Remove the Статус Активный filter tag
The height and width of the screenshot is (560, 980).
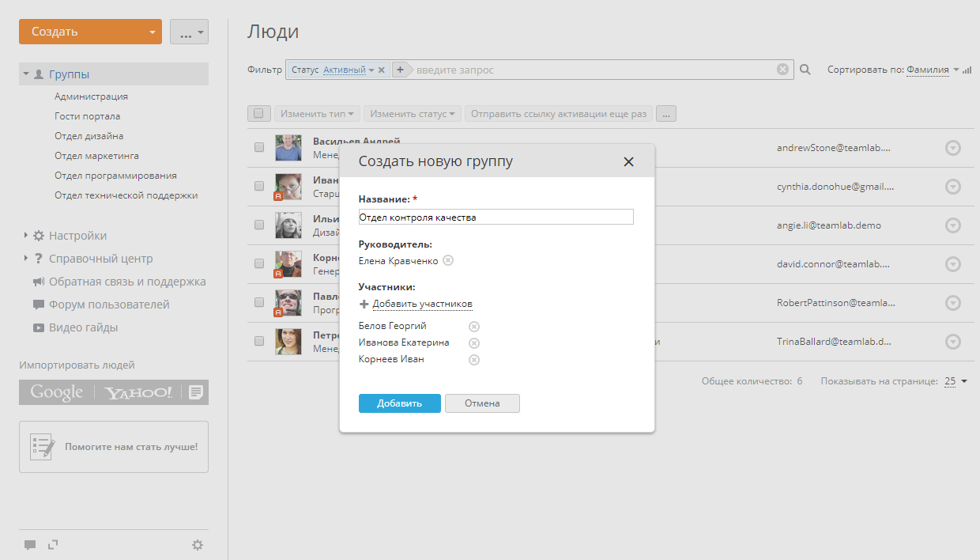pyautogui.click(x=381, y=70)
